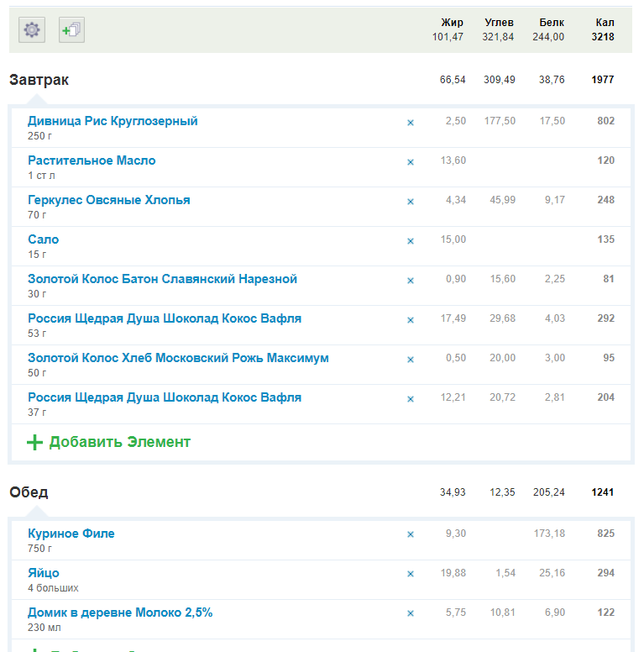This screenshot has height=652, width=644.
Task: Click Добавить Элемент link under breakfast
Action: pos(119,442)
